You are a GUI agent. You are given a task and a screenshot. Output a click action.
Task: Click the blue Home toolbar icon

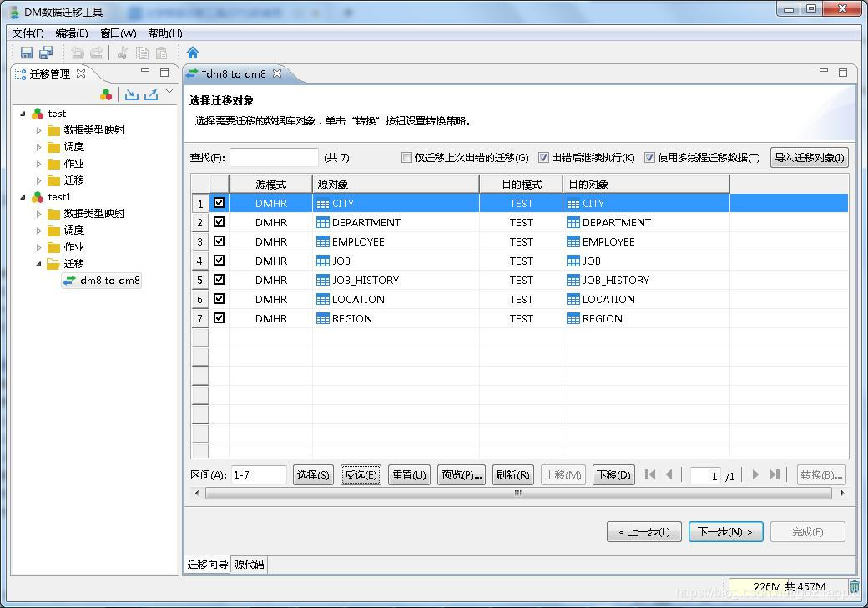[x=193, y=53]
